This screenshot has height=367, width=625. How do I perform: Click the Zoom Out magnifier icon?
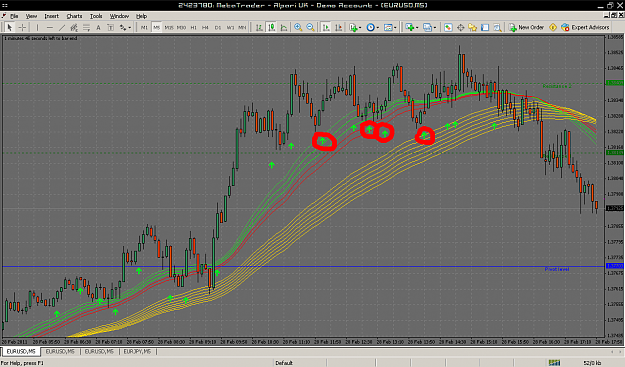310,27
